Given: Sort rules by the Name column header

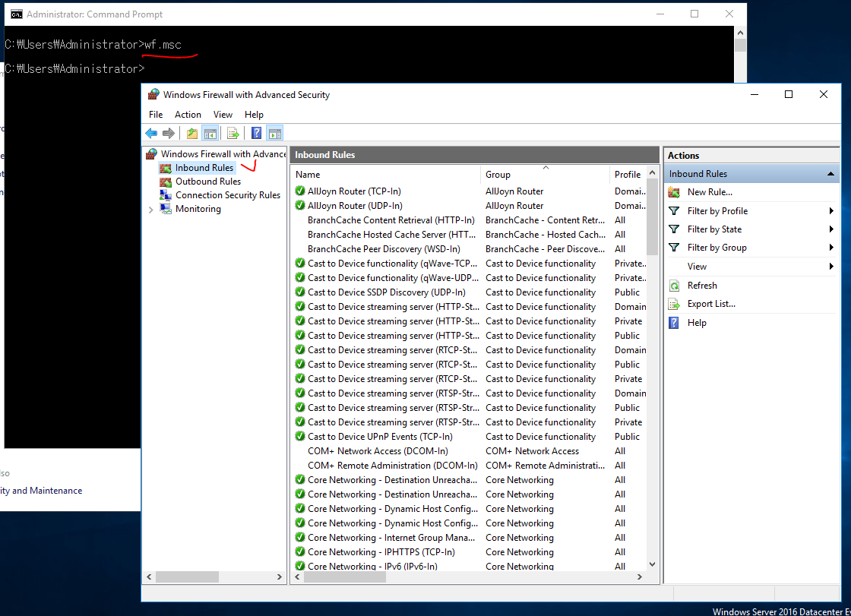Looking at the screenshot, I should tap(386, 175).
